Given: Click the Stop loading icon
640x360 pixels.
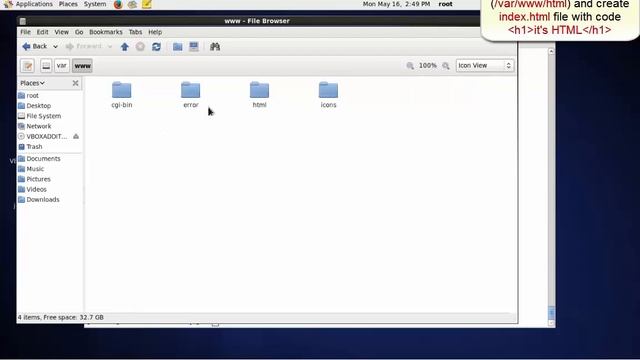Looking at the screenshot, I should (140, 47).
